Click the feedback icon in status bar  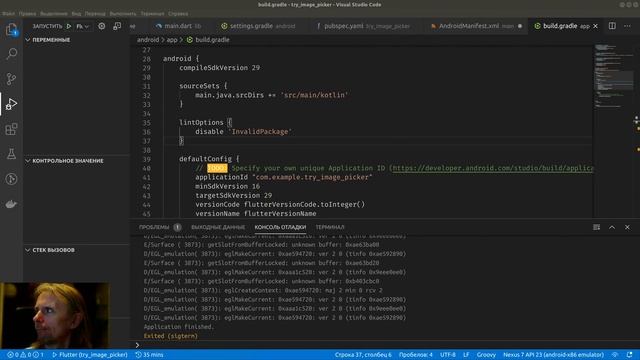[615, 355]
